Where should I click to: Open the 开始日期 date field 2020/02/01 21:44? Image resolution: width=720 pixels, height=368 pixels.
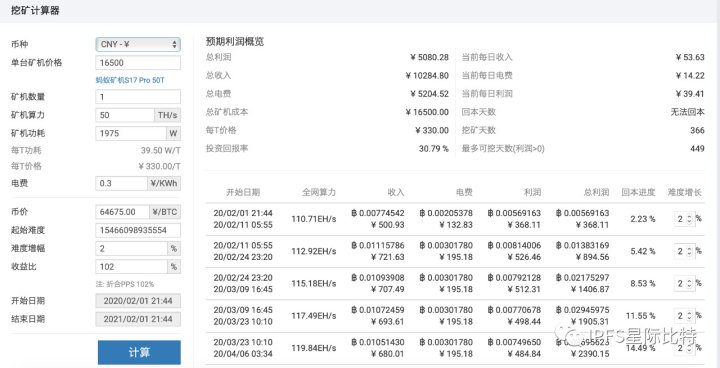pyautogui.click(x=138, y=301)
